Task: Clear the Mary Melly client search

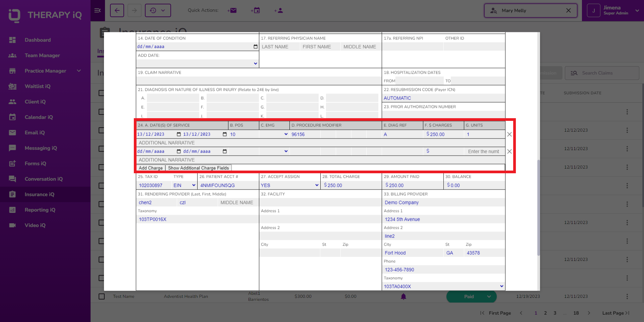Action: pos(569,10)
